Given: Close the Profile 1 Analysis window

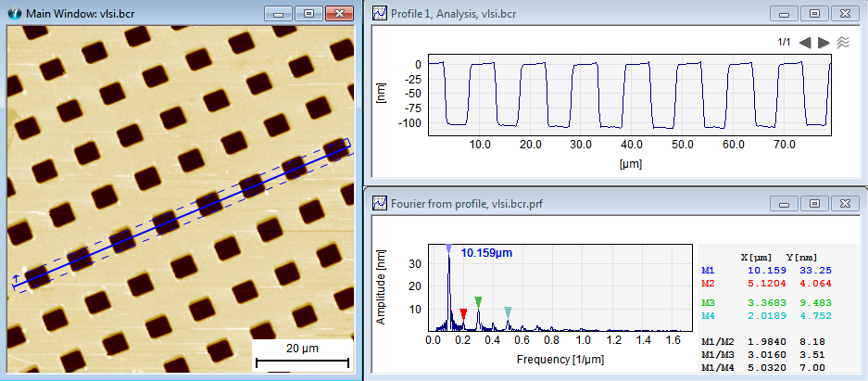Looking at the screenshot, I should pos(845,13).
